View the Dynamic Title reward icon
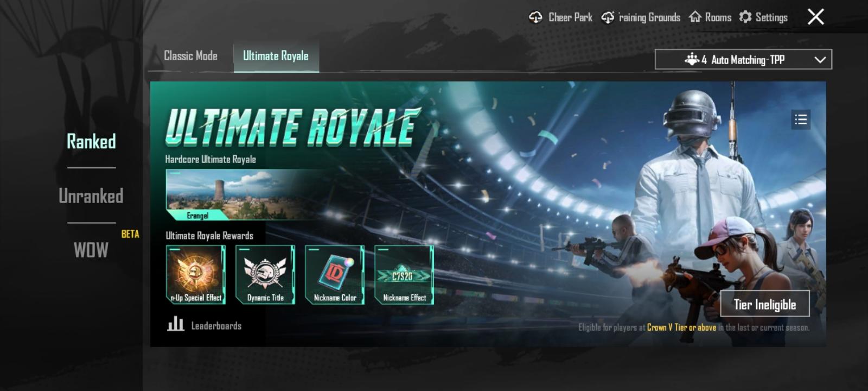The height and width of the screenshot is (391, 868). [x=265, y=275]
